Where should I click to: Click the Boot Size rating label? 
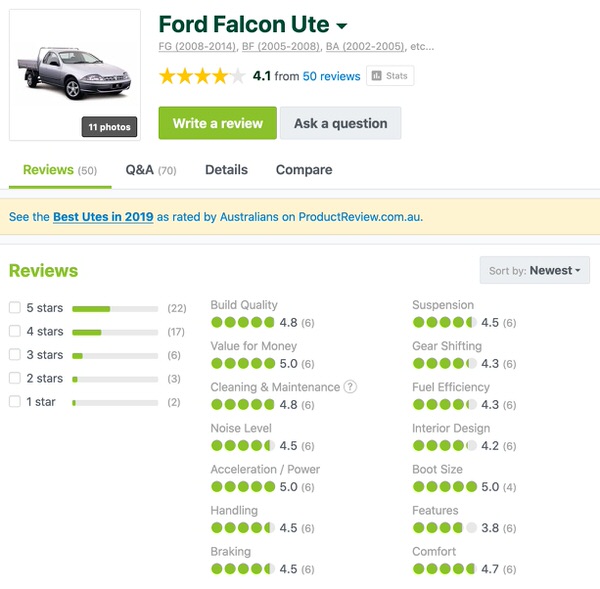[437, 469]
